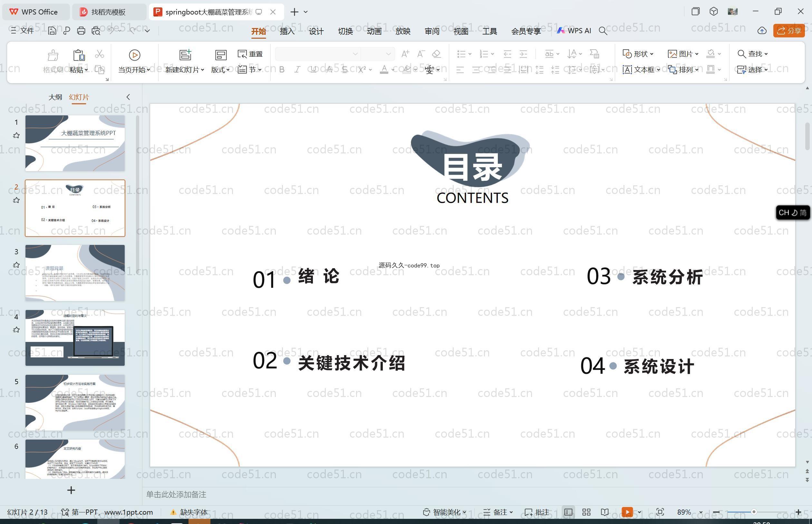Click the Decrease indent icon
The image size is (812, 524).
coord(507,54)
